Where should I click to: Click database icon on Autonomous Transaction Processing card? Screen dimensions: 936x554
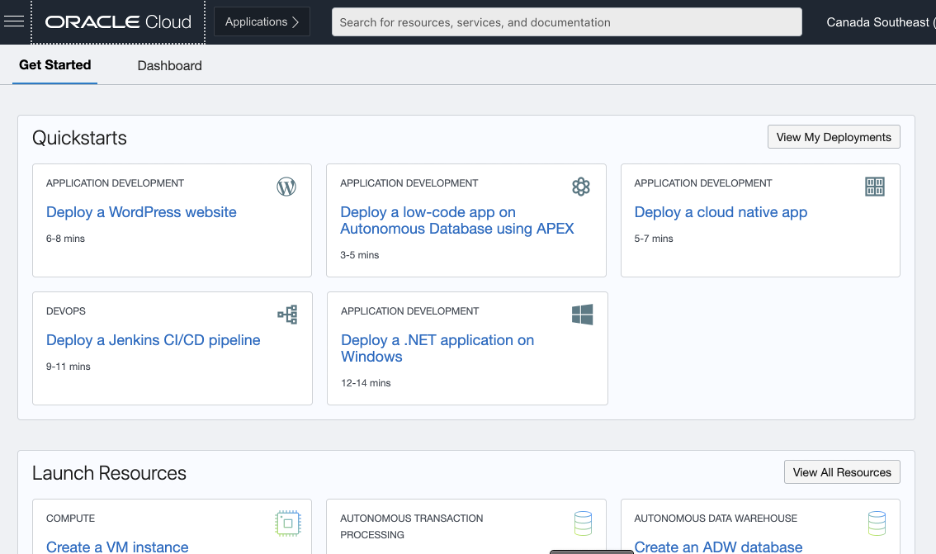point(583,523)
